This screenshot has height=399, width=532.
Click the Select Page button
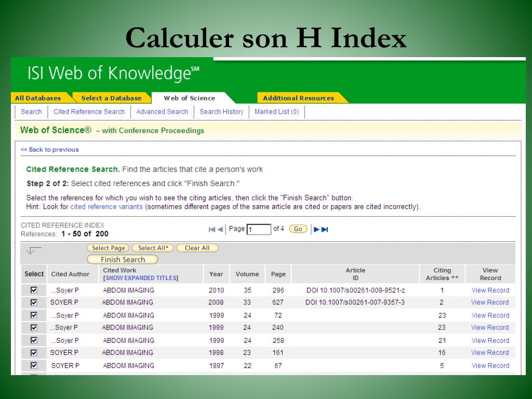point(108,248)
